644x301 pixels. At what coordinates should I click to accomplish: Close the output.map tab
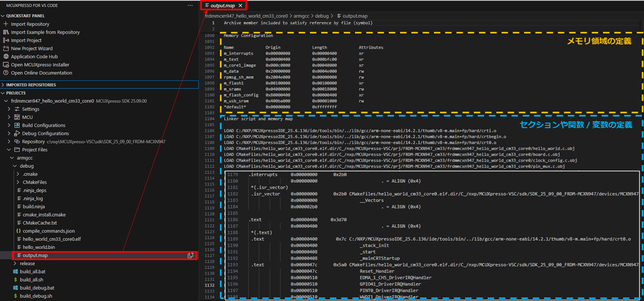[240, 6]
